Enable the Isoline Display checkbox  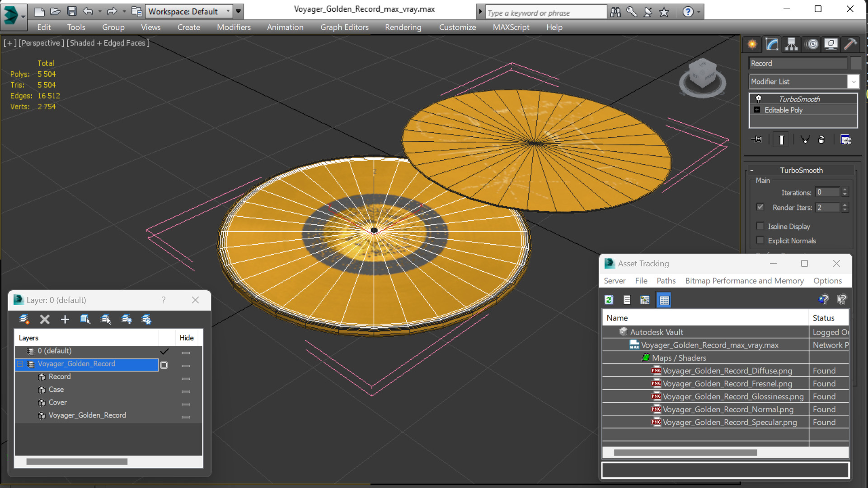pyautogui.click(x=760, y=226)
